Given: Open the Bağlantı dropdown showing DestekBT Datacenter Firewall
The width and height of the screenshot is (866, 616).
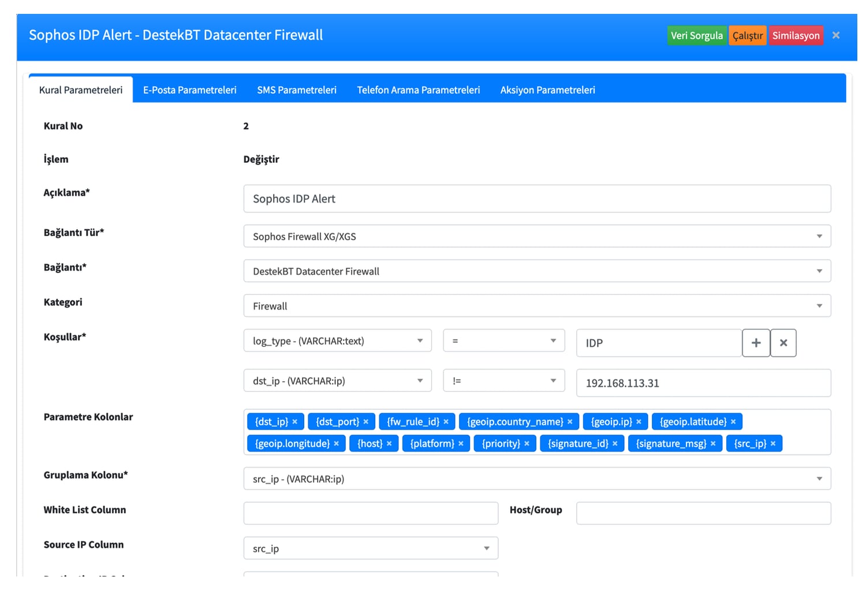Looking at the screenshot, I should coord(537,271).
